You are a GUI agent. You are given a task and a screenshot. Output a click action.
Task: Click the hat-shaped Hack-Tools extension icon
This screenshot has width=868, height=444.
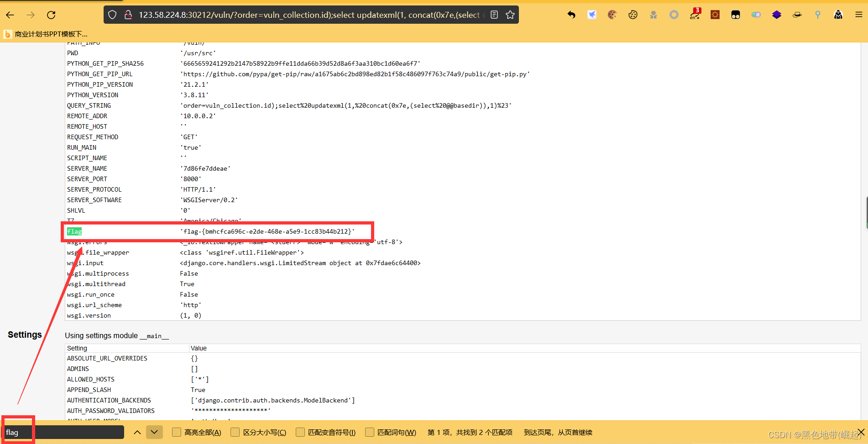(x=797, y=14)
